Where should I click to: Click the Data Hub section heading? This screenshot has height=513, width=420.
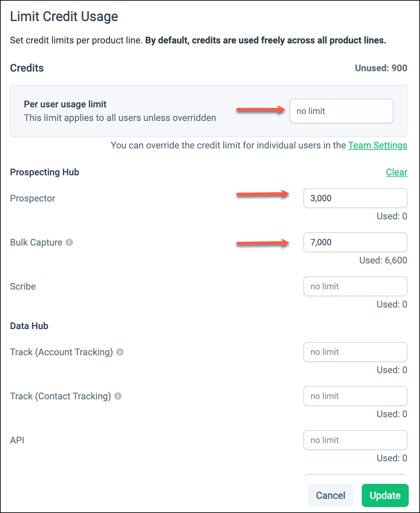pyautogui.click(x=29, y=326)
